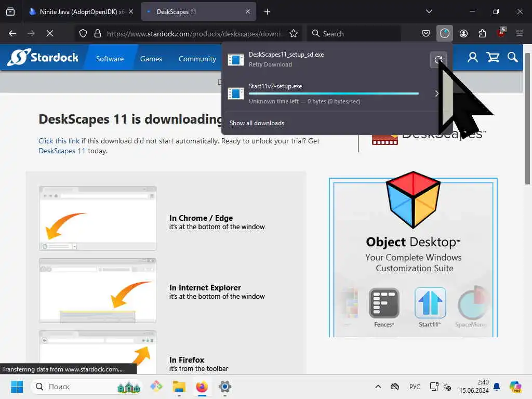Close the DeskScapes 11 tab
The image size is (532, 399).
tap(248, 11)
